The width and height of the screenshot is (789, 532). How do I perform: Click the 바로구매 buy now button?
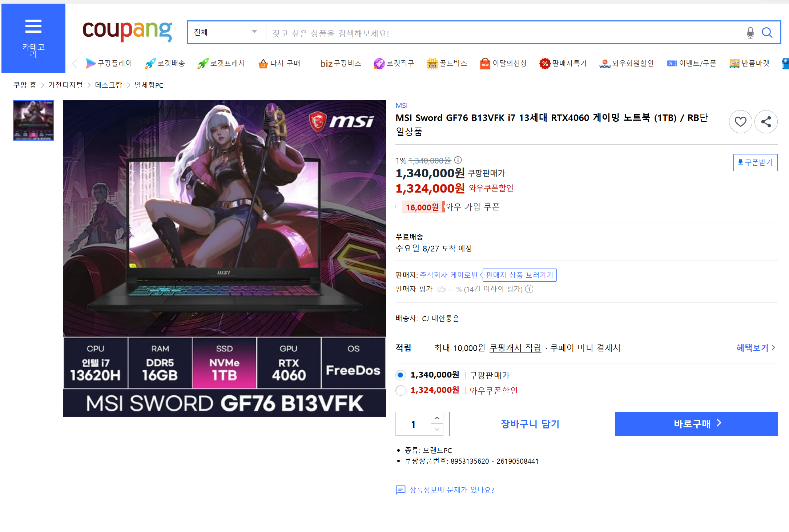[x=696, y=424]
